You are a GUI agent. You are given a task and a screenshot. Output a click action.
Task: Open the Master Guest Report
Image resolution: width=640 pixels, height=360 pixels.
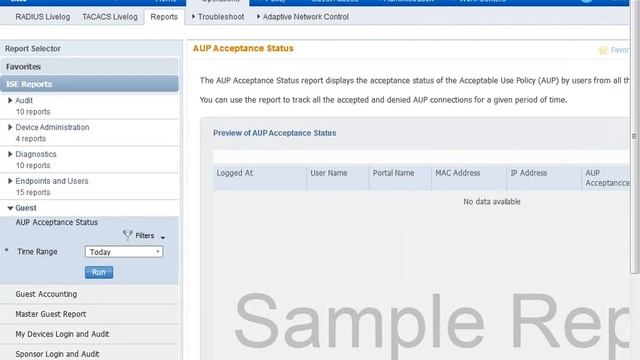(x=51, y=314)
